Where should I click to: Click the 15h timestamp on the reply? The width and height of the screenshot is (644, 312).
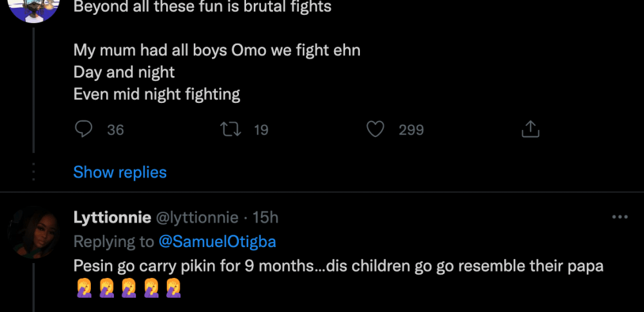click(x=265, y=217)
